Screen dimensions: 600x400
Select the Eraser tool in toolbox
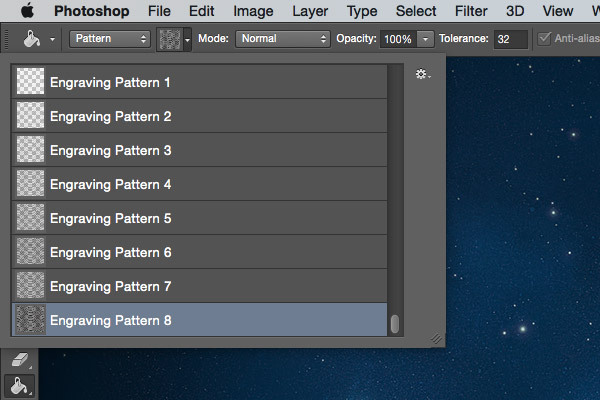click(20, 360)
